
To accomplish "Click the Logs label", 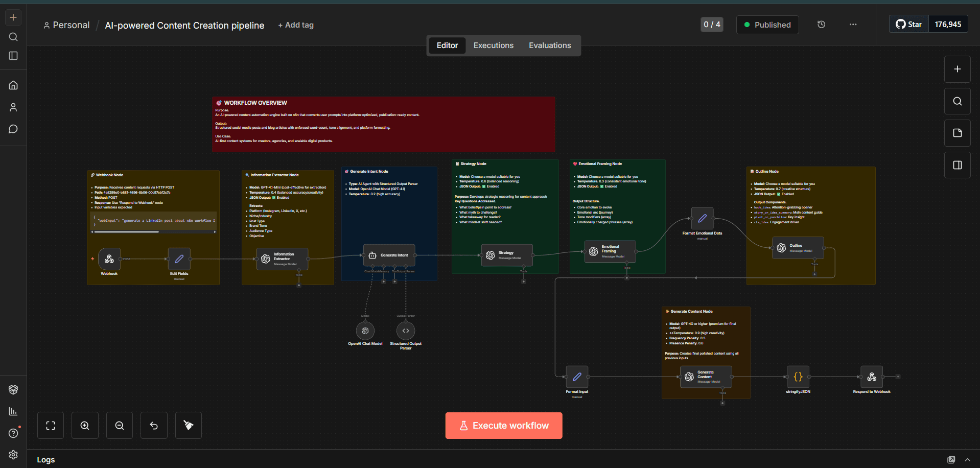I will point(46,460).
